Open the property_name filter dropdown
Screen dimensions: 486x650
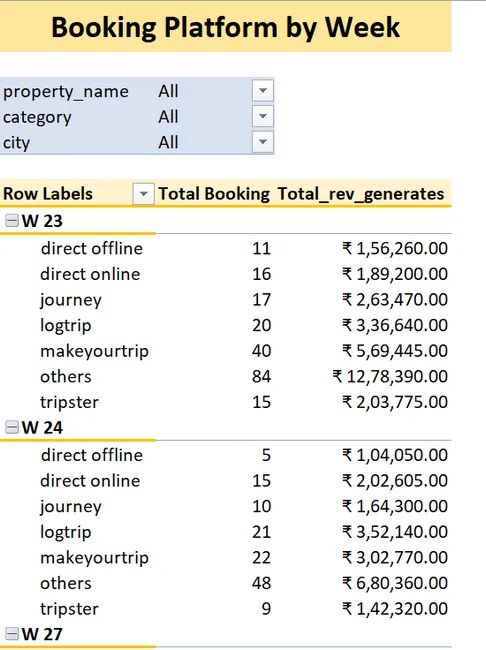coord(262,90)
